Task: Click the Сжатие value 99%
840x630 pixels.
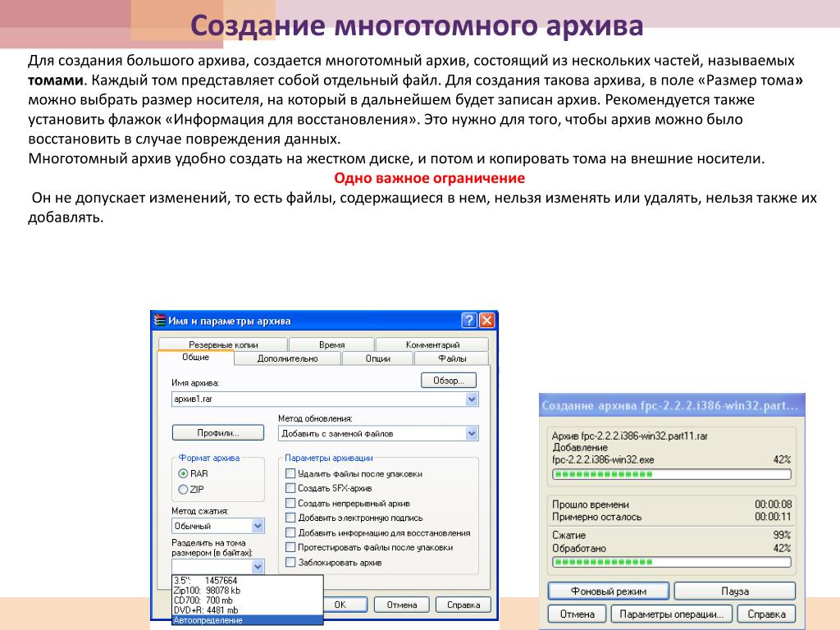Action: tap(782, 535)
